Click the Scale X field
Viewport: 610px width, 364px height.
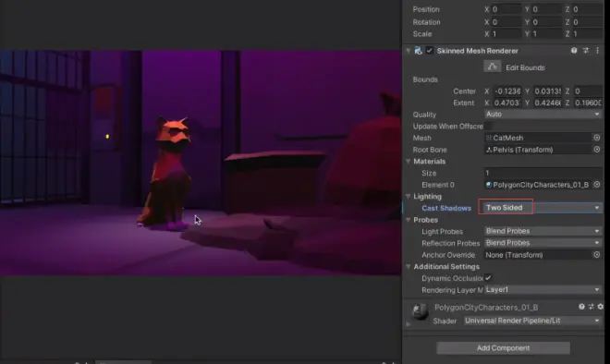coord(506,34)
